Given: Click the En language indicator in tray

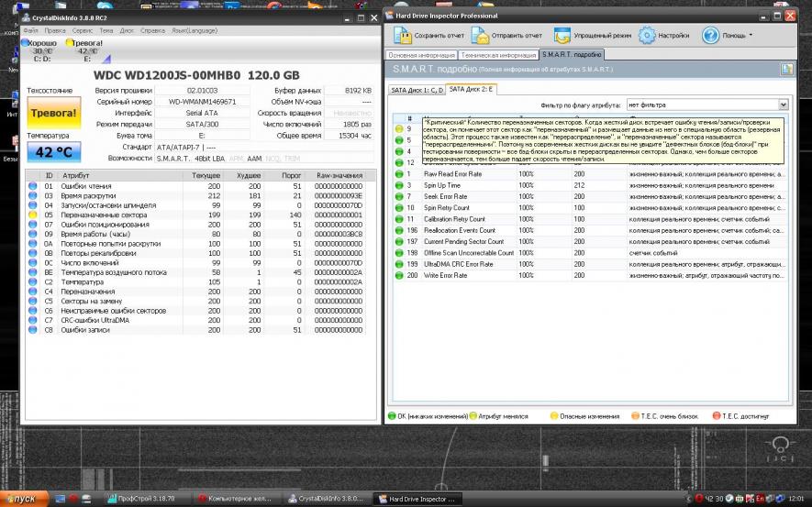Looking at the screenshot, I should pyautogui.click(x=760, y=498).
